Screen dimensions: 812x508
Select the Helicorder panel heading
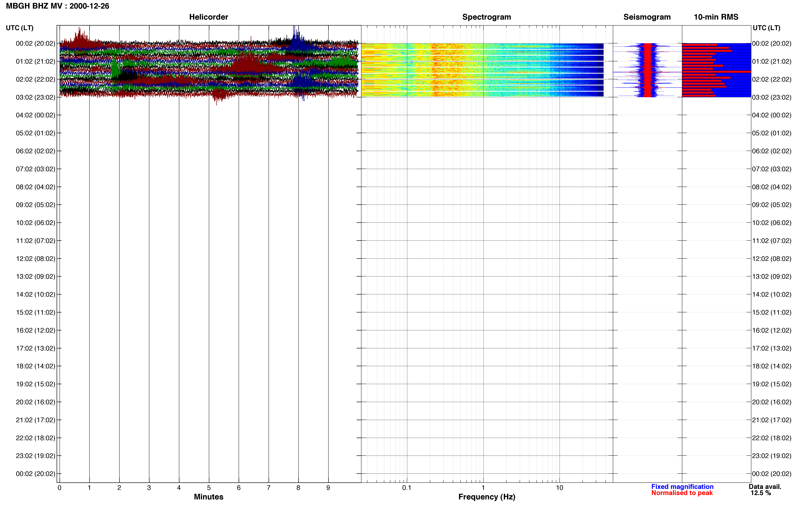(209, 17)
